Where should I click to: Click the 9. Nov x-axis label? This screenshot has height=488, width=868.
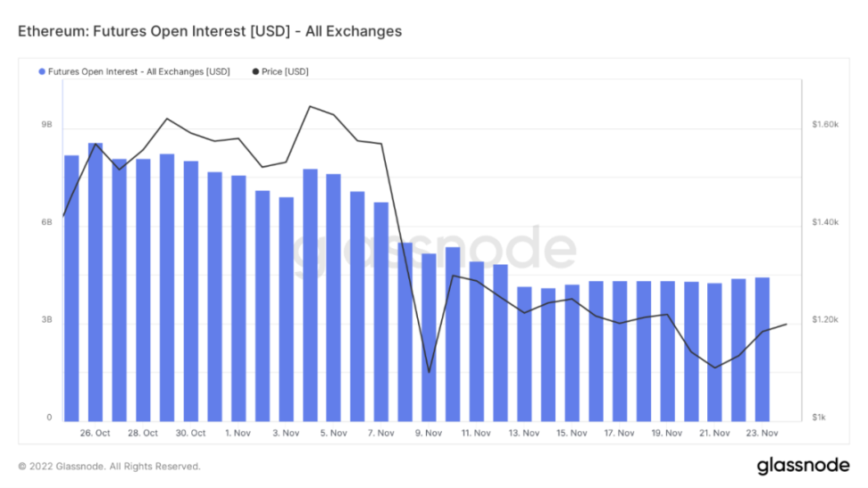pyautogui.click(x=429, y=434)
